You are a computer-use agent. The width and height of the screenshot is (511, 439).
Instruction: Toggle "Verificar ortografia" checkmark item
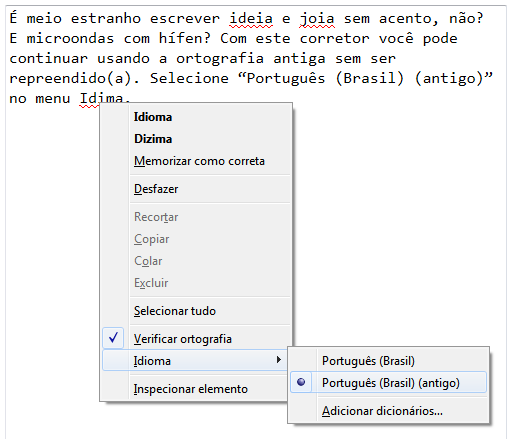coord(197,339)
